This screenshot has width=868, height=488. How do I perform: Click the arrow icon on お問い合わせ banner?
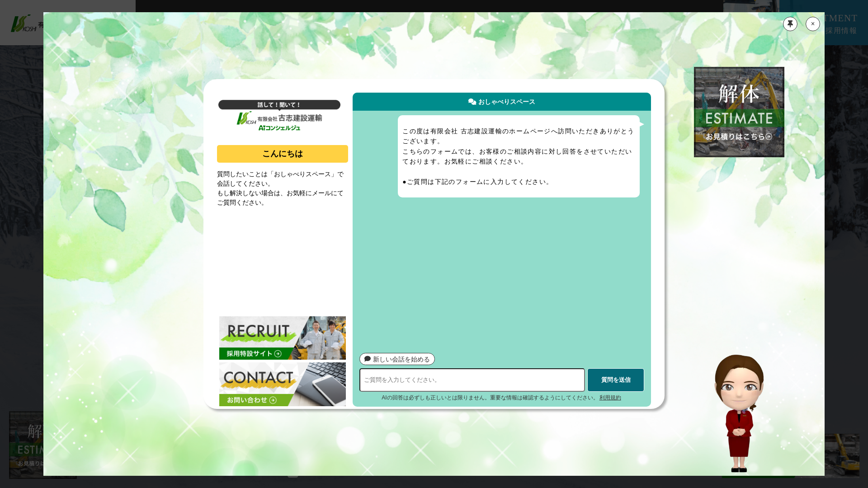274,399
